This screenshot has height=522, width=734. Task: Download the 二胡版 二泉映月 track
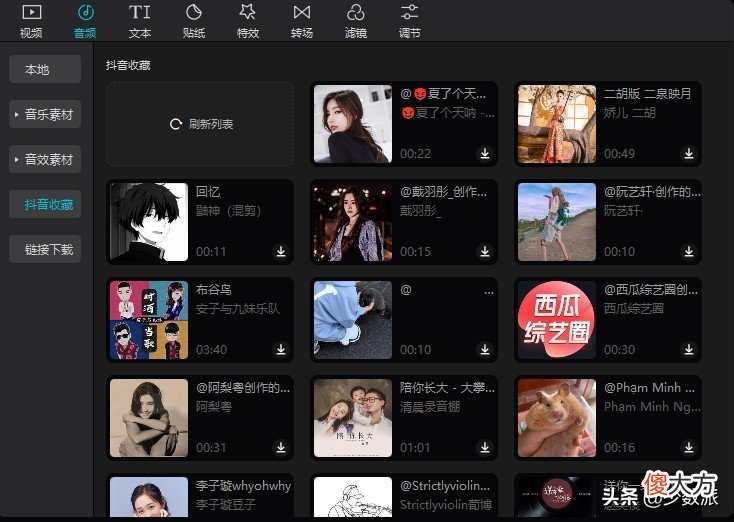689,153
